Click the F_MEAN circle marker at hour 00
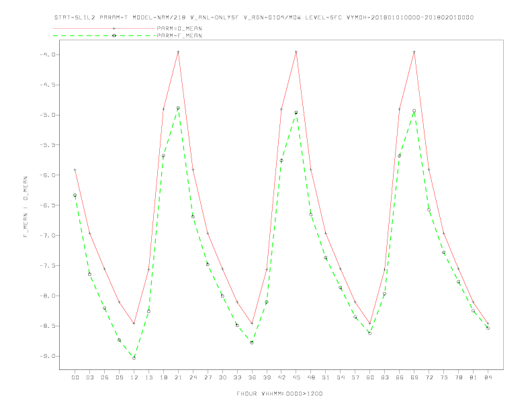Viewport: 532px width, 411px height. pos(75,195)
